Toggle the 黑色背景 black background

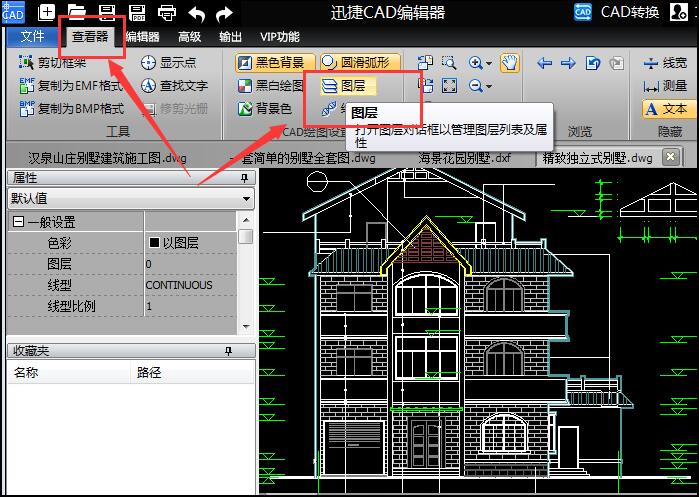click(x=275, y=62)
